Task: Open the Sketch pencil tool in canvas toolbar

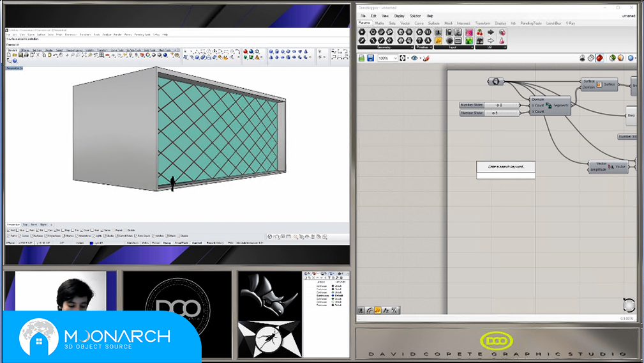Action: pyautogui.click(x=426, y=58)
